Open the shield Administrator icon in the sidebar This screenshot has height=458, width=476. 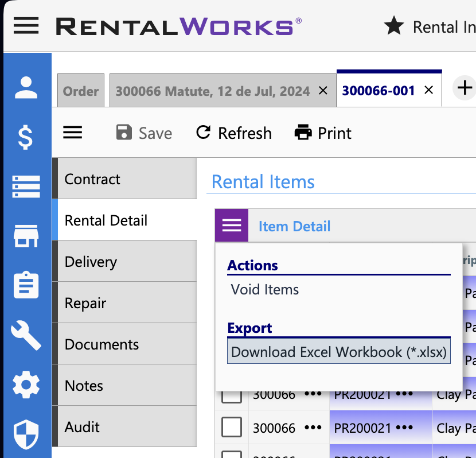point(26,434)
